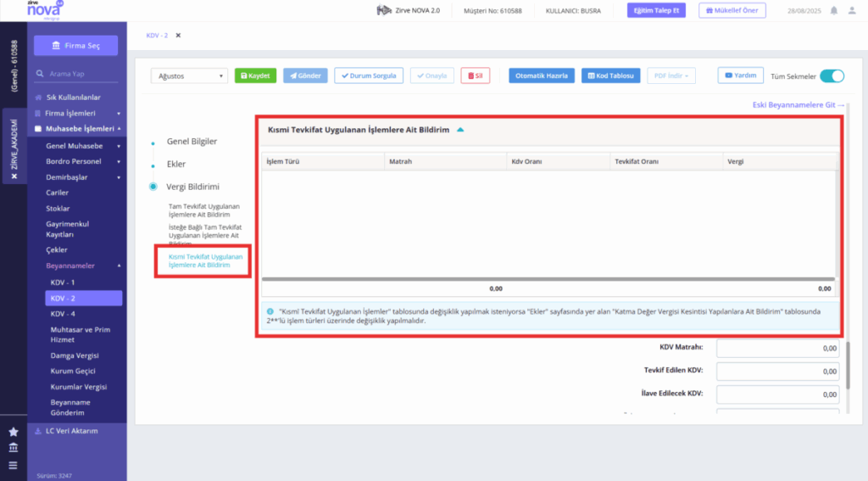The height and width of the screenshot is (481, 868).
Task: Open Damga Vergisi menu item
Action: coord(75,355)
